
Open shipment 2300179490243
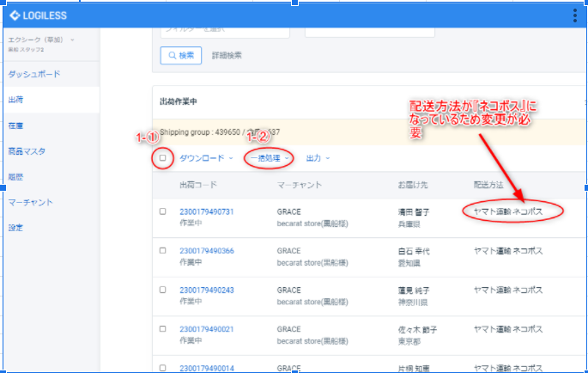click(x=207, y=290)
